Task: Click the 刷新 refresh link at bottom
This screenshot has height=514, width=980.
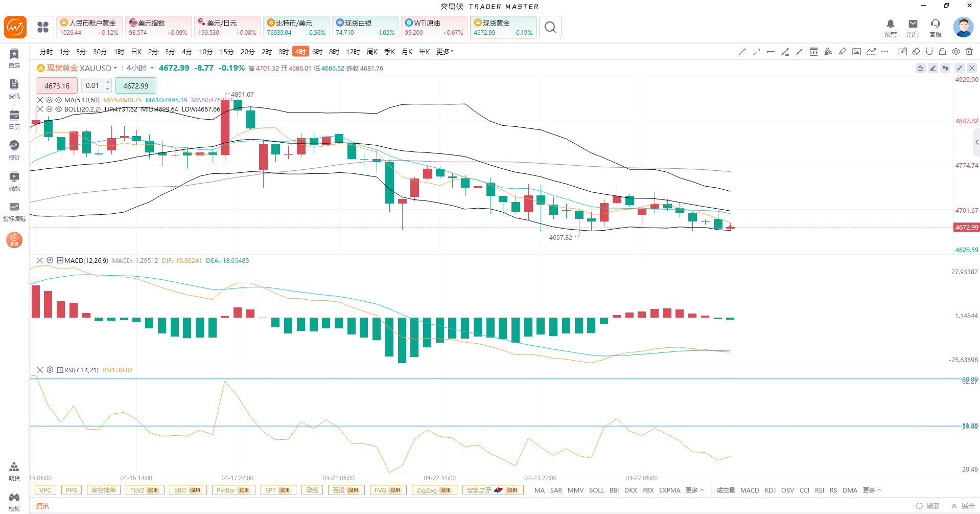Action: coord(928,506)
